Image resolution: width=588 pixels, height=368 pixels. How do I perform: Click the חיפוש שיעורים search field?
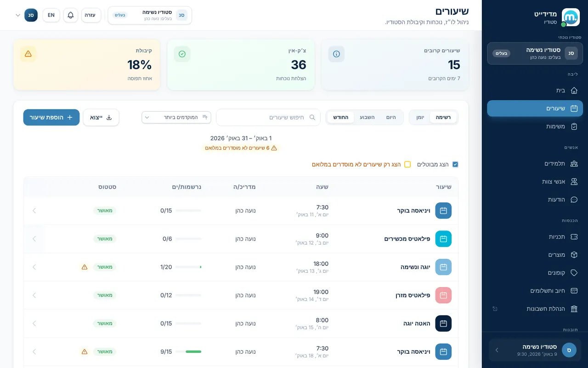[268, 117]
